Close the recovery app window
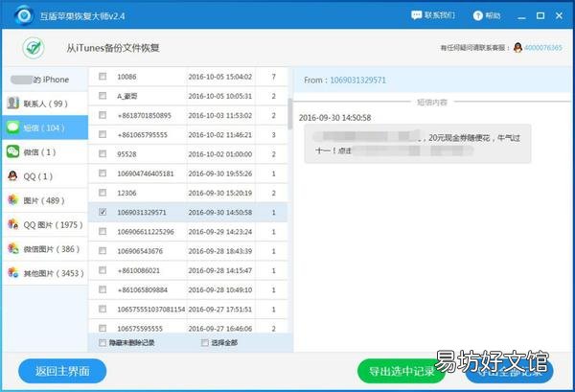 pyautogui.click(x=559, y=15)
